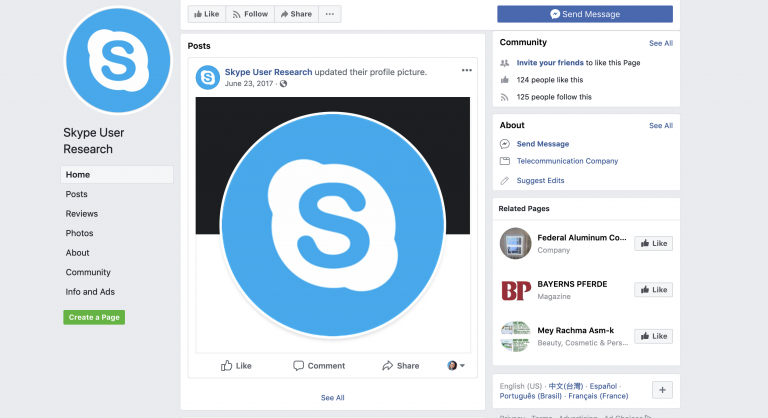Open the three-dots more options in the header
This screenshot has height=418, width=768.
[x=330, y=14]
